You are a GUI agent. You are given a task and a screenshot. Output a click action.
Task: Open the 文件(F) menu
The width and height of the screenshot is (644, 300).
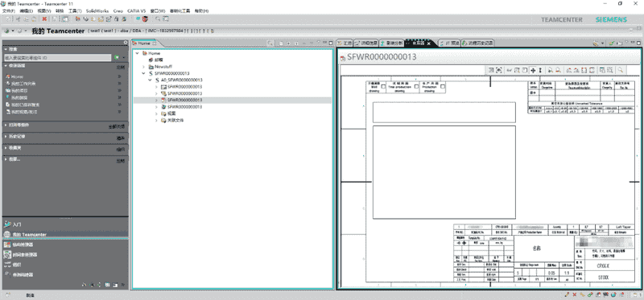pos(9,10)
